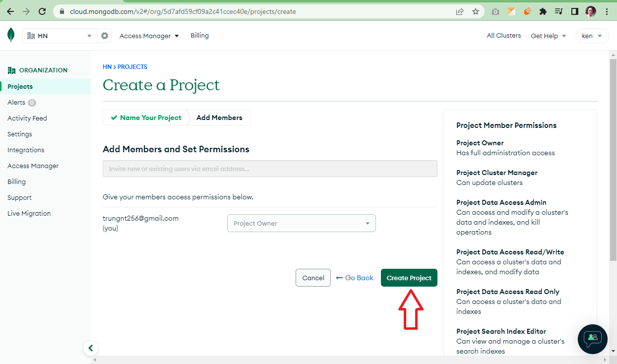Click the MongoDB leaf logo
This screenshot has width=617, height=364.
[11, 35]
